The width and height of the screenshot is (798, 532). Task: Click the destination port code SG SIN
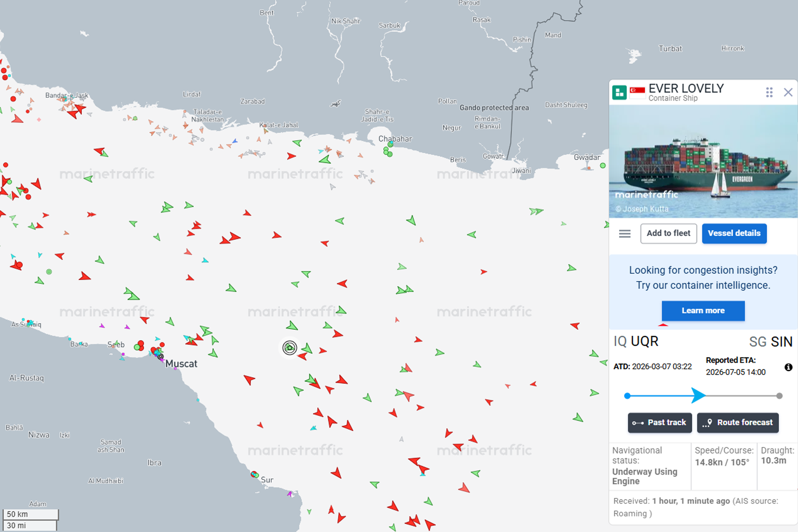tap(771, 342)
